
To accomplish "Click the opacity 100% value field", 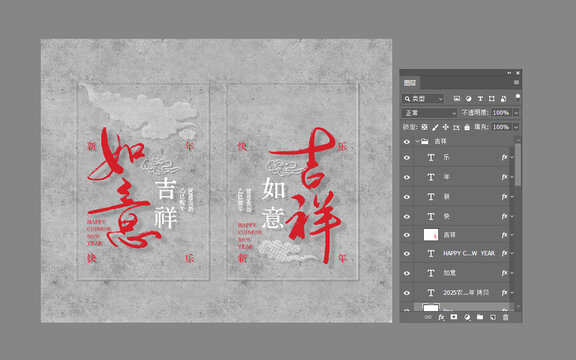I will [501, 113].
